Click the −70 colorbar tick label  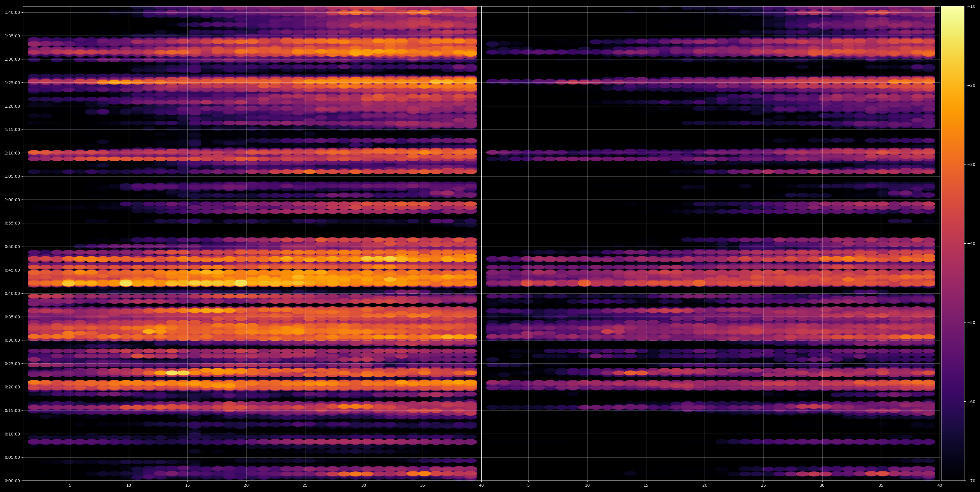click(971, 481)
